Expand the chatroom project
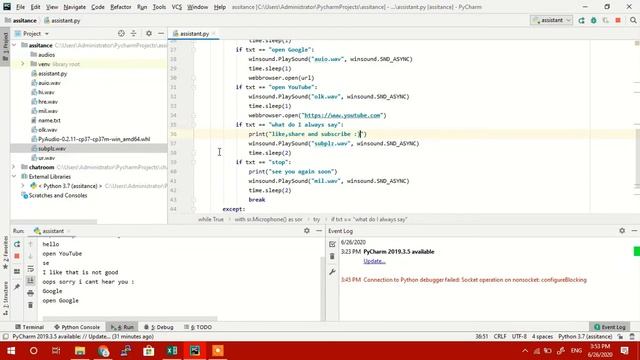Screen dimensions: 640x360 pyautogui.click(x=14, y=167)
